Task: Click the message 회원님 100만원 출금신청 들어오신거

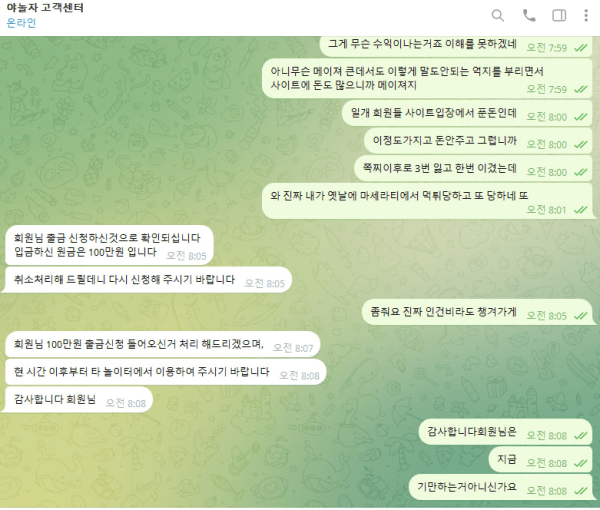Action: [163, 344]
